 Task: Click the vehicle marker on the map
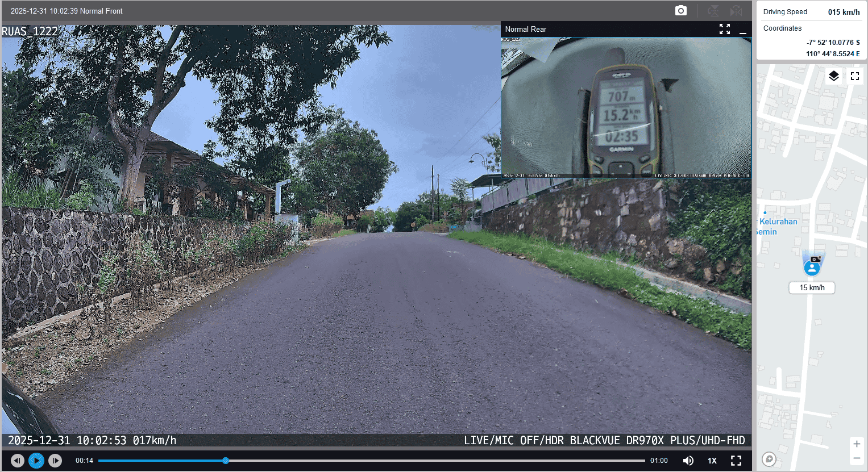812,266
